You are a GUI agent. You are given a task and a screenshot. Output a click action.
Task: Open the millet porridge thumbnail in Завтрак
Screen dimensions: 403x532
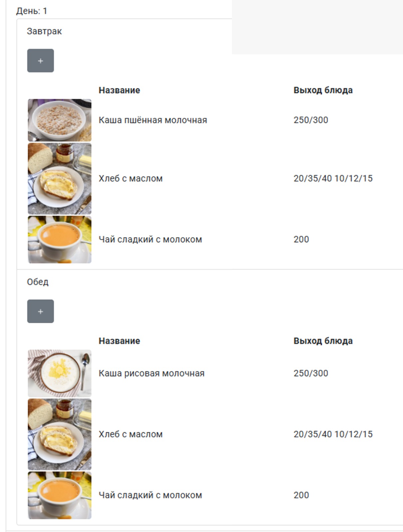[60, 120]
